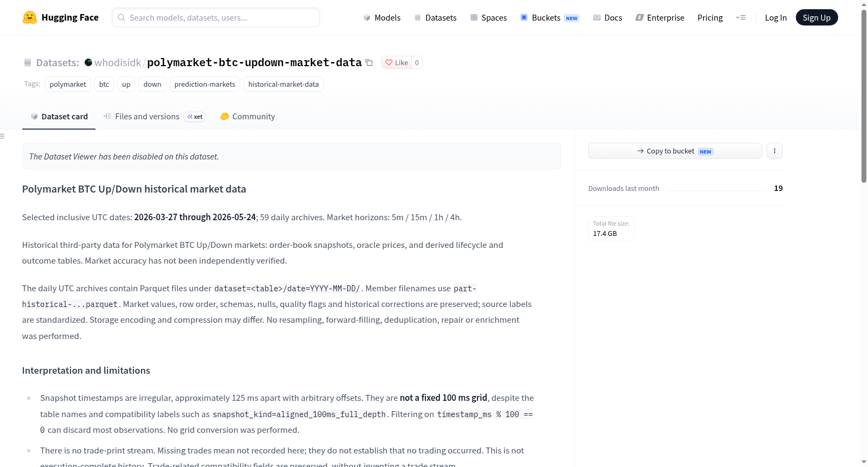The image size is (868, 467).
Task: Click the Dataset Viewer disabled notice
Action: click(x=291, y=156)
